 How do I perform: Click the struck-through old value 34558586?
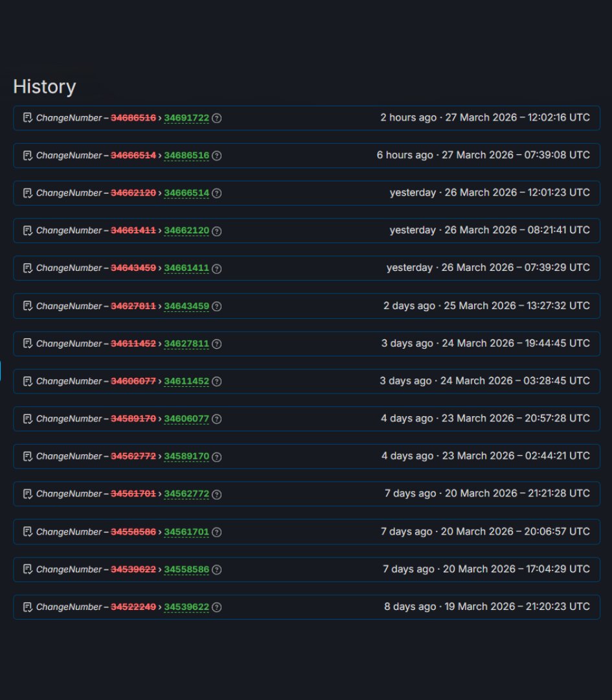133,531
